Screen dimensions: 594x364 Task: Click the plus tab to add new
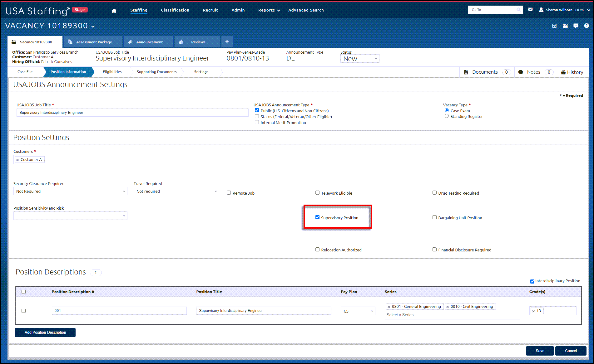(x=227, y=42)
